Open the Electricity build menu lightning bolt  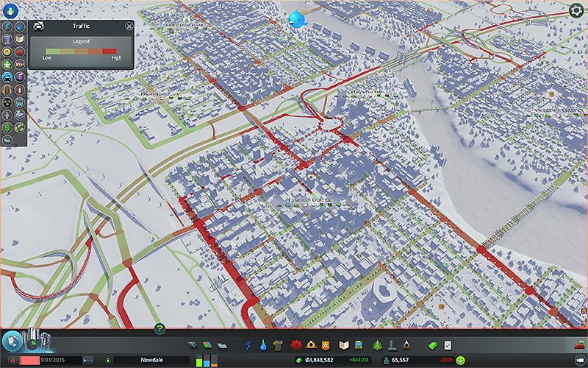[x=248, y=345]
